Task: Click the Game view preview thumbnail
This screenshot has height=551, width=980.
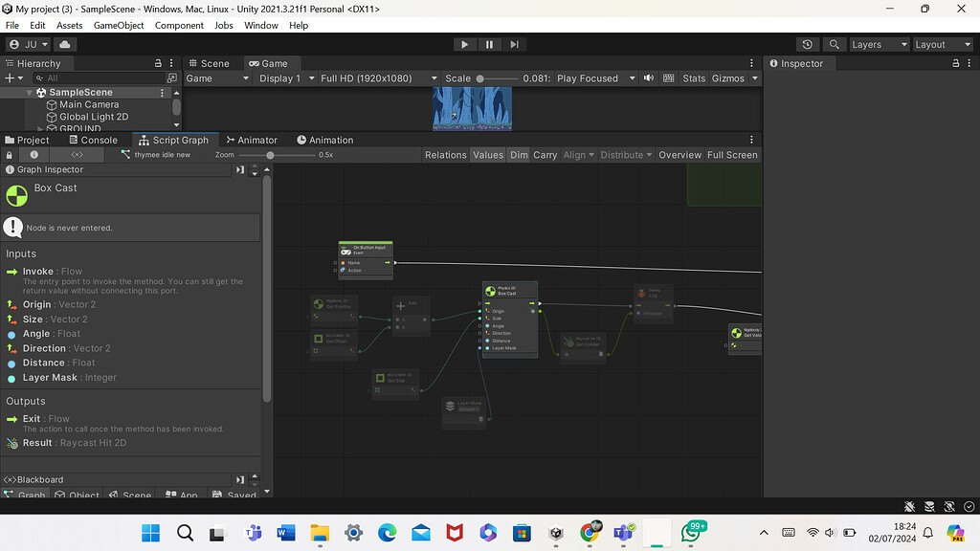Action: 472,108
